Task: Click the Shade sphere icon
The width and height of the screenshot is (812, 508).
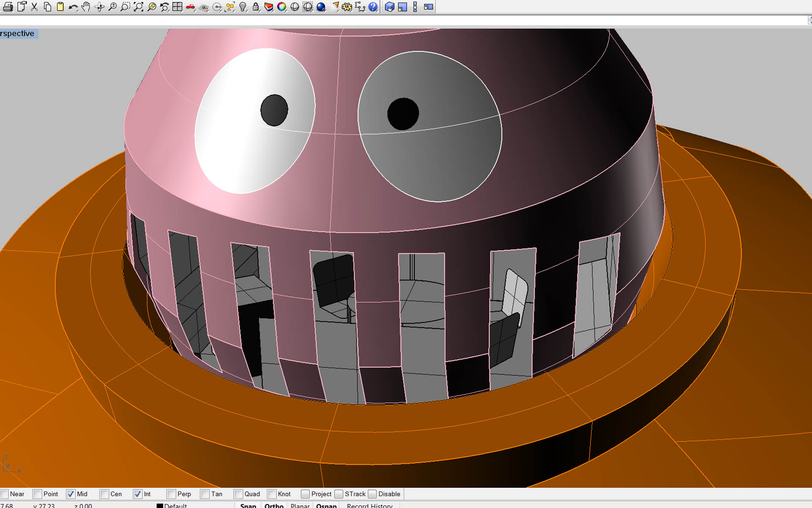Action: click(x=295, y=7)
